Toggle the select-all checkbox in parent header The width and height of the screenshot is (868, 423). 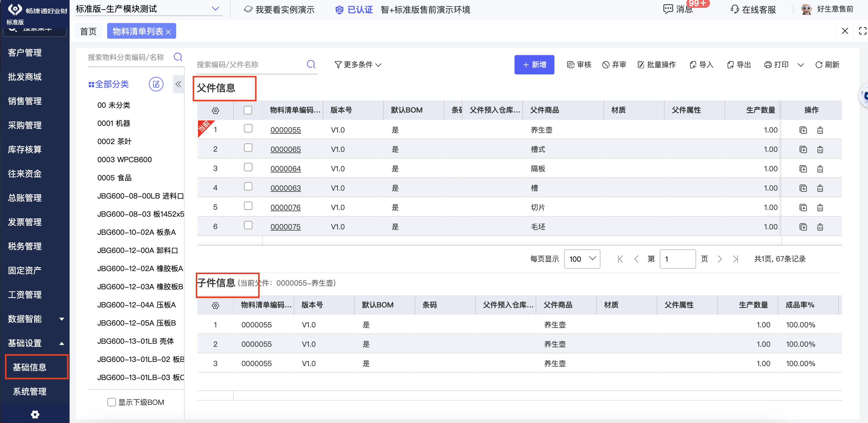coord(248,110)
